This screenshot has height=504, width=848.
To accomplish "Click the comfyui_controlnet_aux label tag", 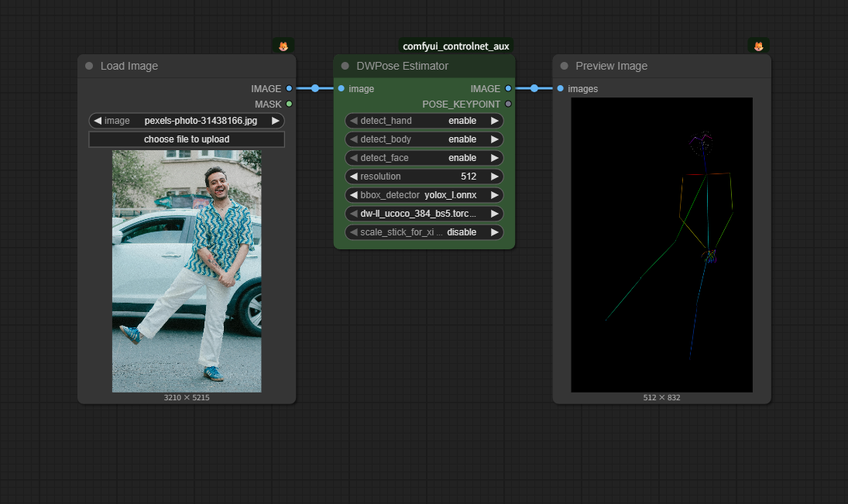I will (455, 46).
